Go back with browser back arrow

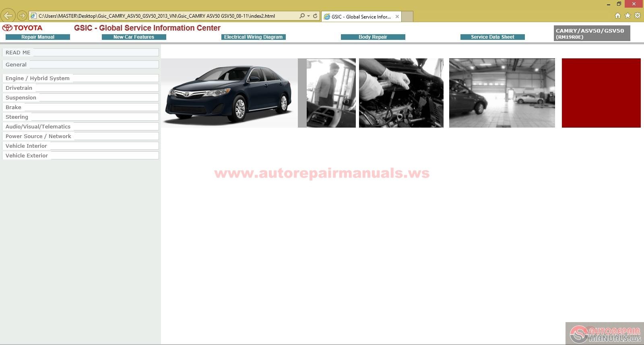tap(8, 16)
